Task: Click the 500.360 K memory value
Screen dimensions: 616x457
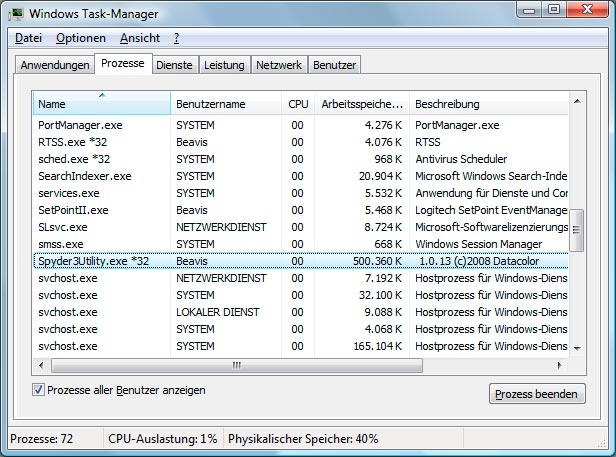Action: 377,261
